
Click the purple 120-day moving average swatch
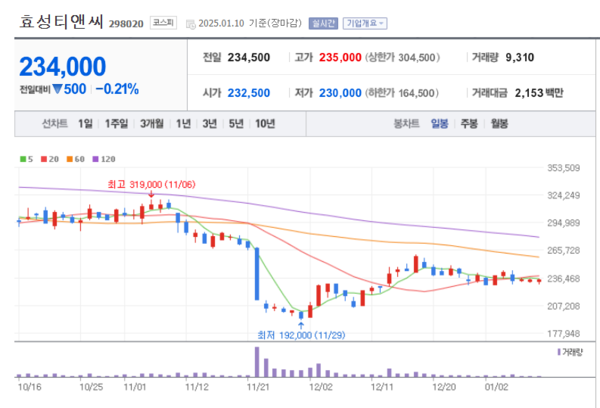click(95, 159)
